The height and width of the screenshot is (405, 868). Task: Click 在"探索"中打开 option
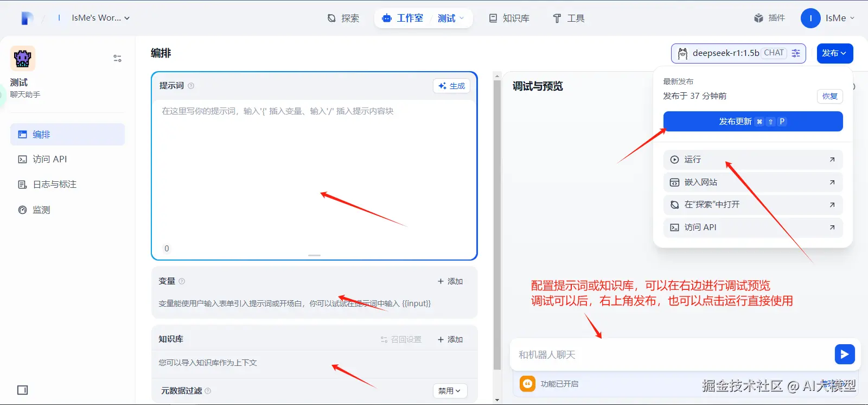pyautogui.click(x=753, y=205)
